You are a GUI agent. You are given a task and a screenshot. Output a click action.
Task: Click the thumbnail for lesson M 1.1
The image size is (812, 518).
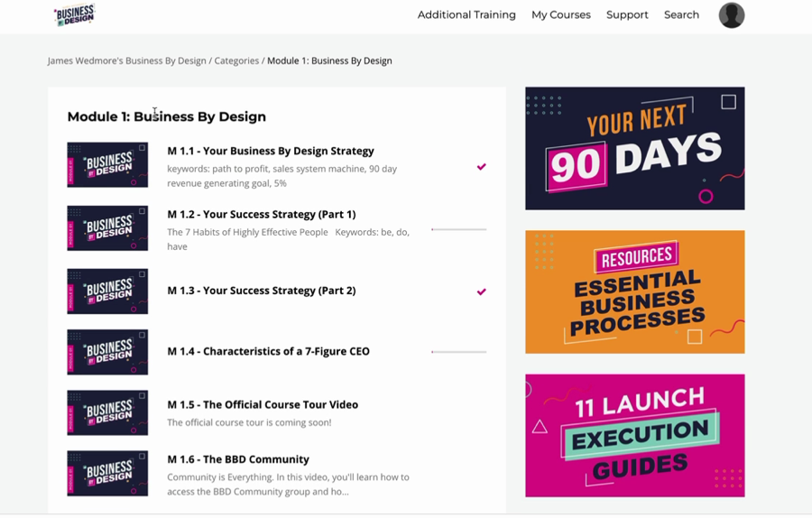point(107,165)
